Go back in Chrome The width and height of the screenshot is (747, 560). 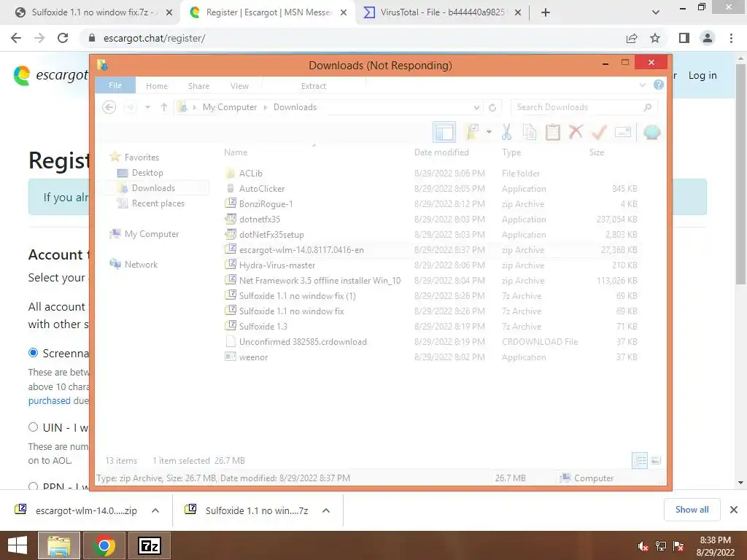point(16,38)
